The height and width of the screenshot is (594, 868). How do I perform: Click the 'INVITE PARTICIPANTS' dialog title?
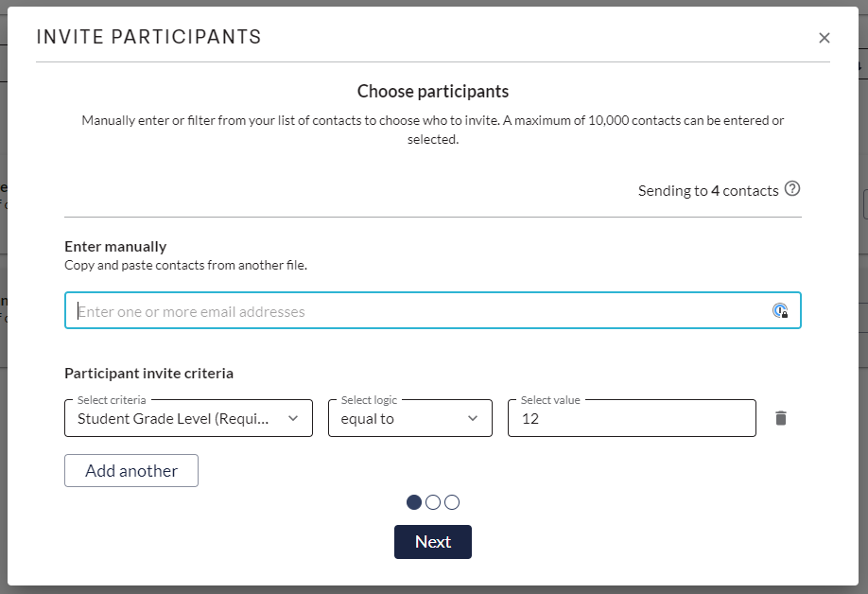click(148, 37)
